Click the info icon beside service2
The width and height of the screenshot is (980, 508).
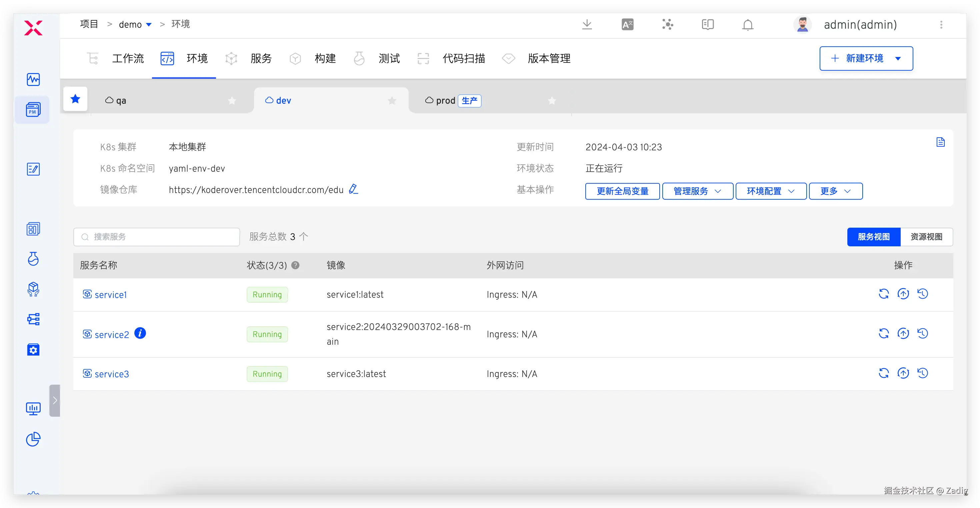(x=140, y=333)
